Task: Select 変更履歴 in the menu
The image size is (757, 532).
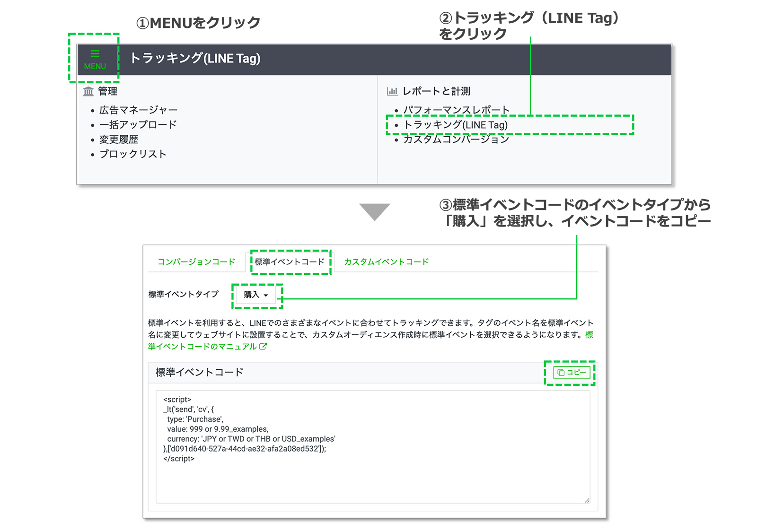Action: click(119, 140)
